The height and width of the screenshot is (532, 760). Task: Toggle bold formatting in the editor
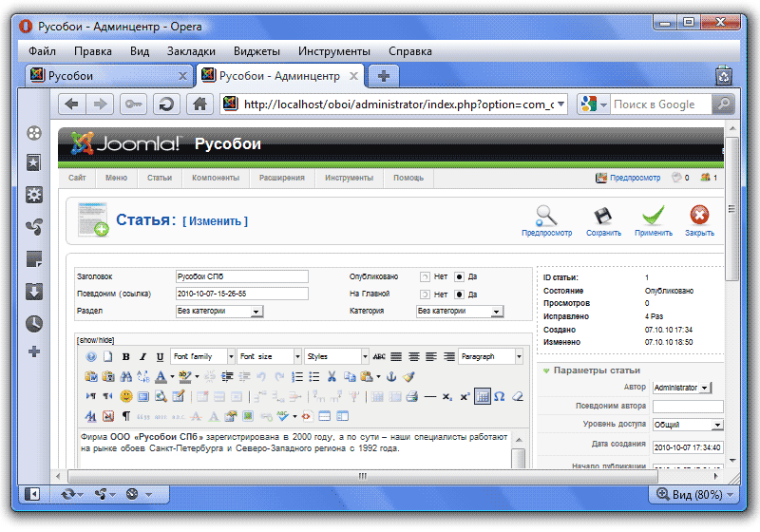point(126,357)
